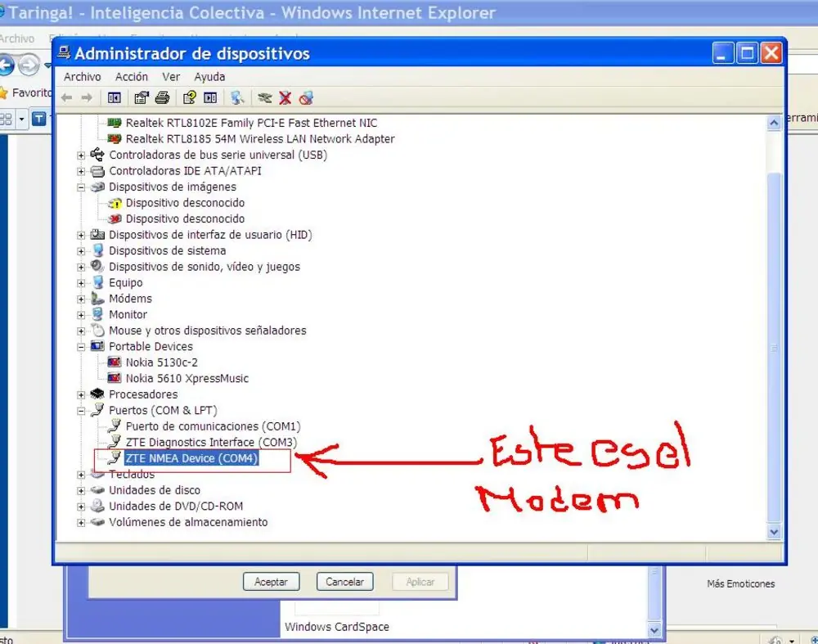818x644 pixels.
Task: Expand Mouse y otros dispositivos señaladores
Action: coord(81,331)
